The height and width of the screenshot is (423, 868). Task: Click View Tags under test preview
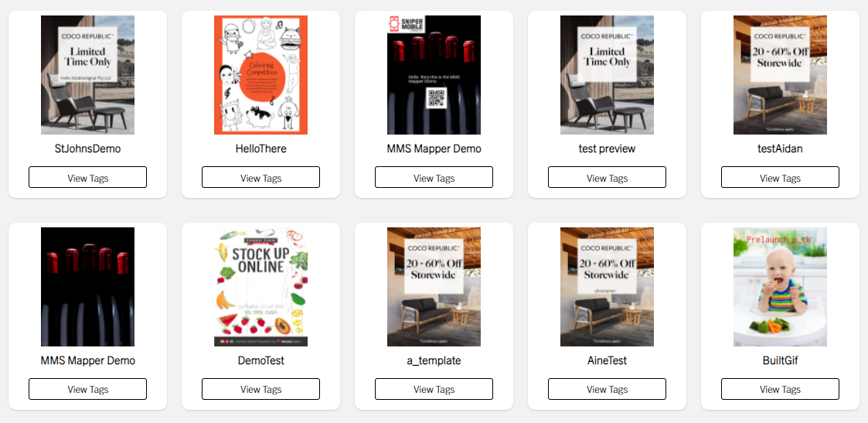[608, 178]
